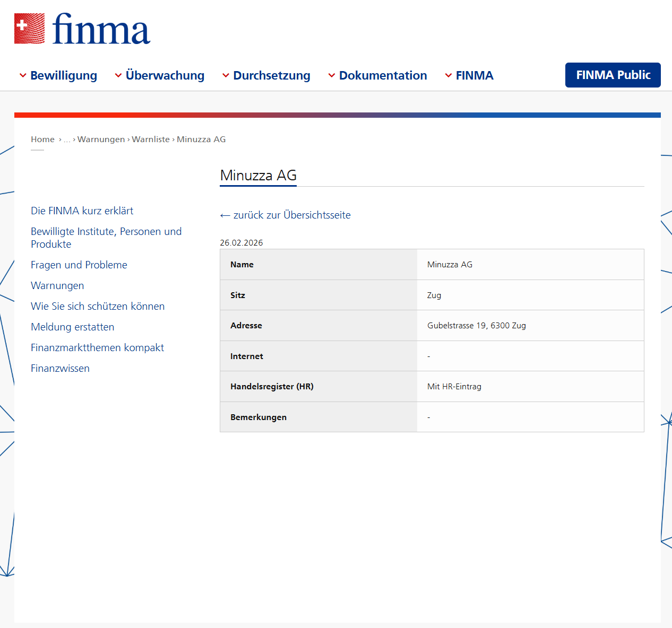Open the Dokumentation dropdown menu

tap(378, 75)
